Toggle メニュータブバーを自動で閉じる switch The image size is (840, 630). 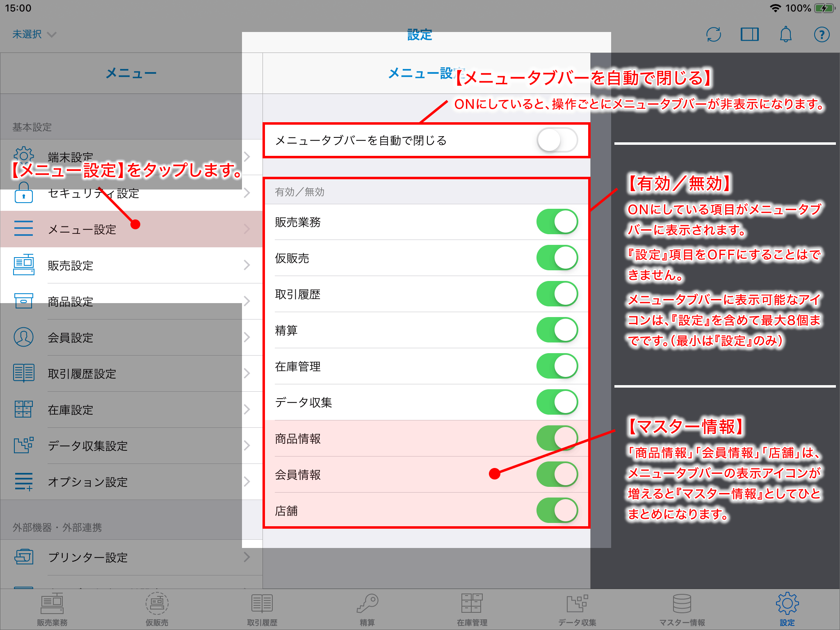pyautogui.click(x=557, y=140)
